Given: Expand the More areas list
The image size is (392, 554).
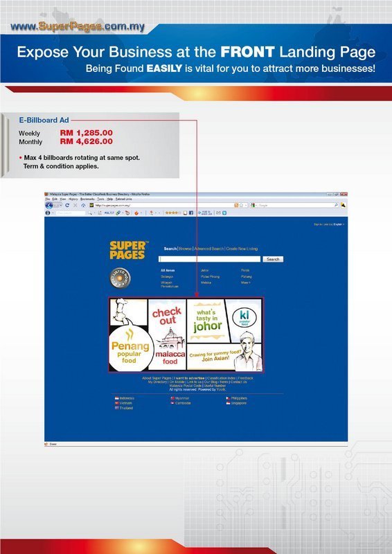Looking at the screenshot, I should point(245,283).
